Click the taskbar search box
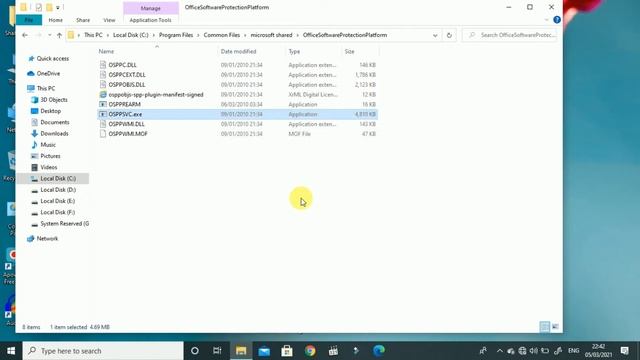This screenshot has height=360, width=640. [x=103, y=351]
